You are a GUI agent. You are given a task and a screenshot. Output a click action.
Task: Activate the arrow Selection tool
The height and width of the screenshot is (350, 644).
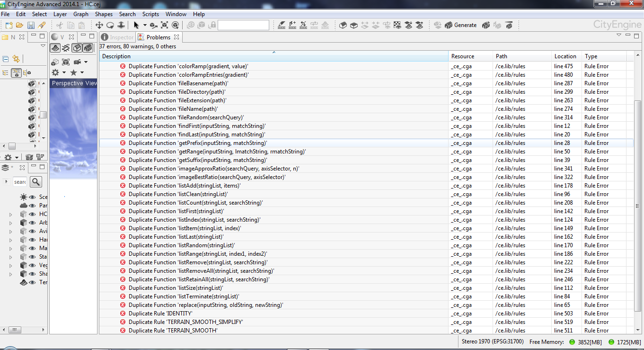pyautogui.click(x=136, y=25)
